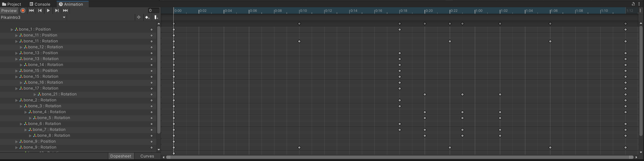Click the dopesheet horizontal scrollbar
644x161 pixels.
[x=400, y=157]
